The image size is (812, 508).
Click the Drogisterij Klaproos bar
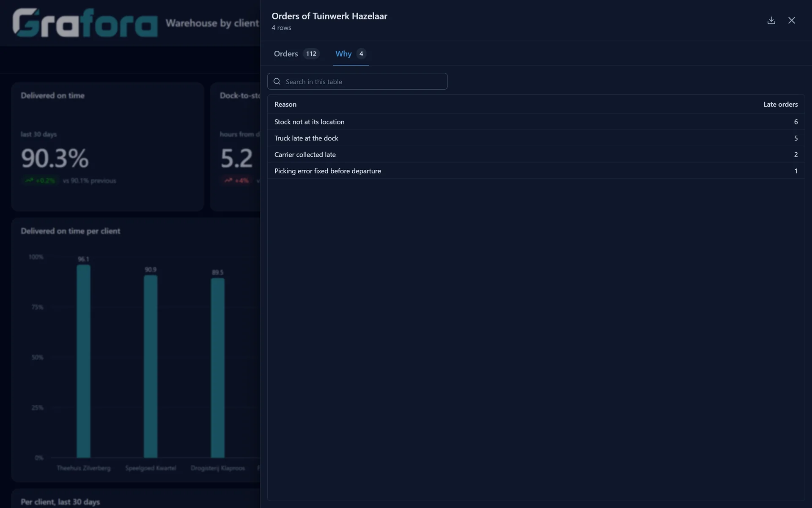[218, 368]
